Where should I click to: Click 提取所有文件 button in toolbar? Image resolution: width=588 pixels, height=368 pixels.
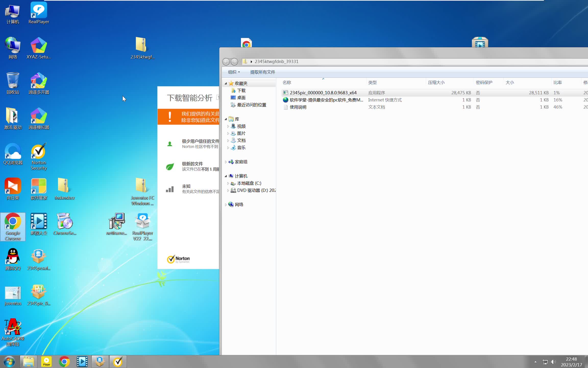pos(262,72)
